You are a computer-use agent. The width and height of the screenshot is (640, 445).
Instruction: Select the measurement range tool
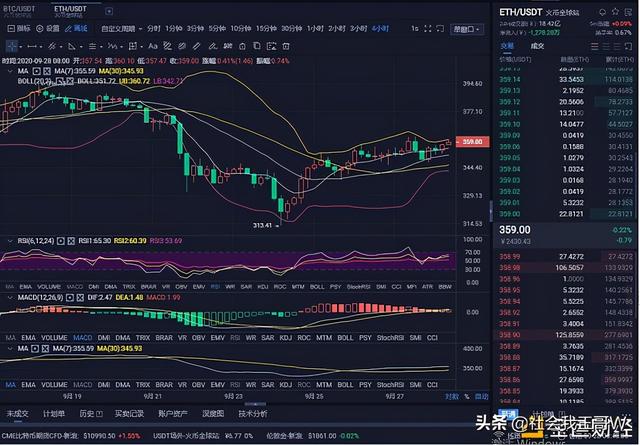(x=133, y=46)
